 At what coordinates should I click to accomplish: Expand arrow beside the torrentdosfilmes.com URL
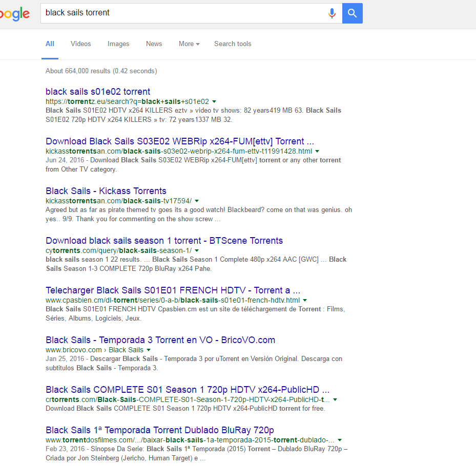(x=340, y=440)
